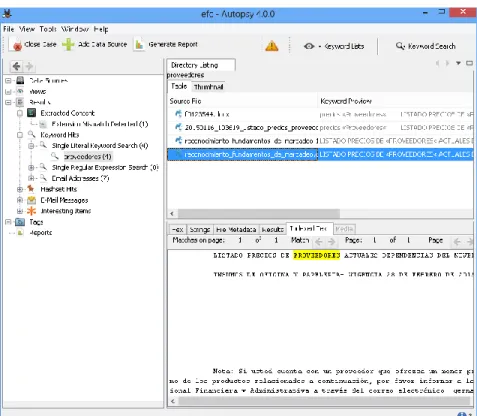Image resolution: width=477 pixels, height=416 pixels.
Task: Expand Single Regular Expression Search node
Action: [31, 167]
